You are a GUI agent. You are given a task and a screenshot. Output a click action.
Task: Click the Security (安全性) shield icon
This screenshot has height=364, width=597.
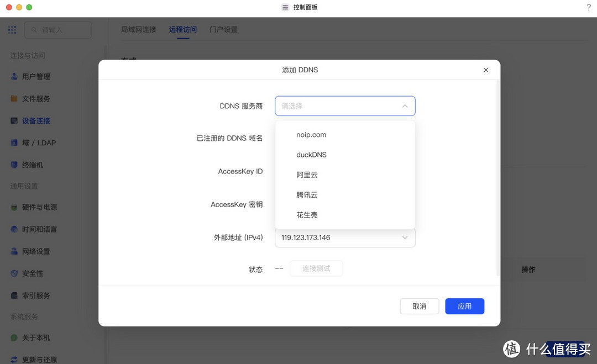14,273
